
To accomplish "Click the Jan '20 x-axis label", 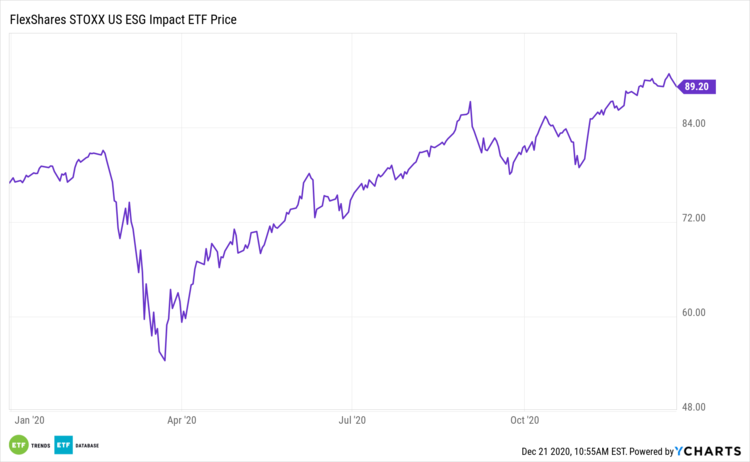I will (31, 421).
